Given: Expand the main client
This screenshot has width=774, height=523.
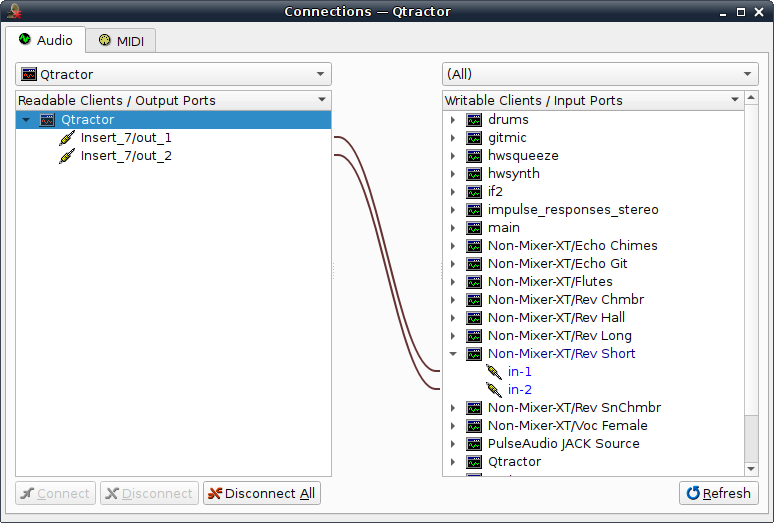Looking at the screenshot, I should coord(453,227).
